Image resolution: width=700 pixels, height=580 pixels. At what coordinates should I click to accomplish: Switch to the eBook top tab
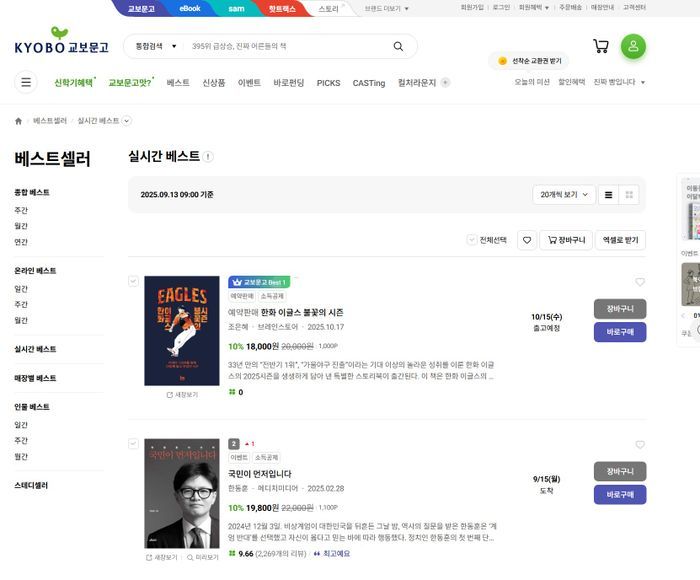point(189,8)
